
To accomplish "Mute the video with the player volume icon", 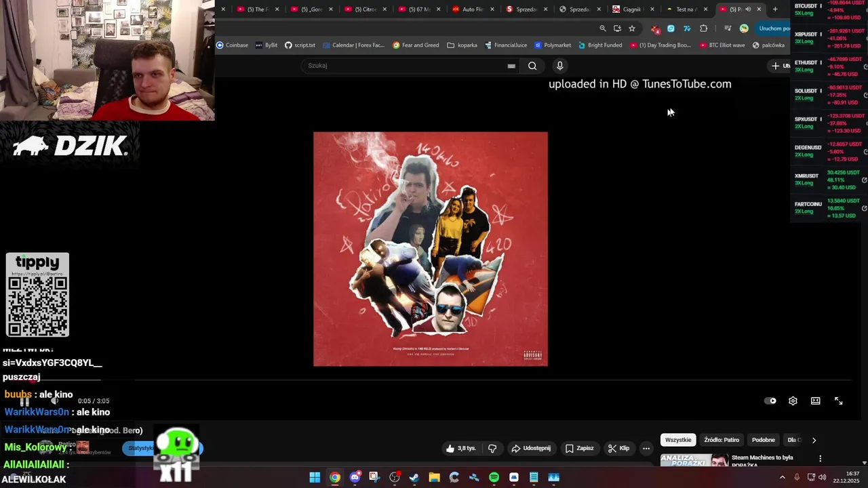I will coord(56,401).
